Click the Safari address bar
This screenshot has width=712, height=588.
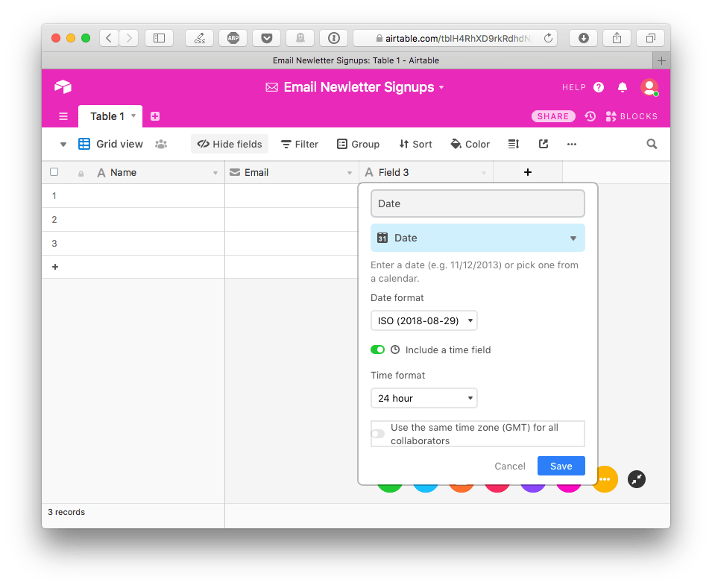click(455, 38)
